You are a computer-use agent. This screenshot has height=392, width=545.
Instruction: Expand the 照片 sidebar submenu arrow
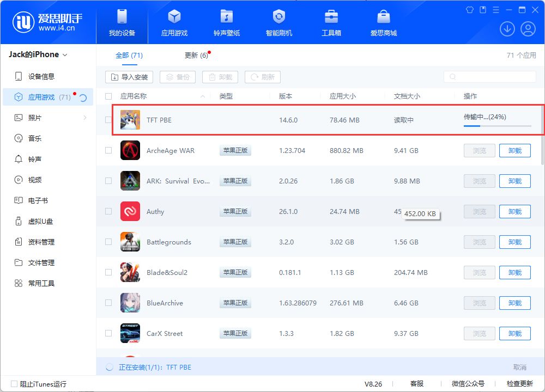click(x=85, y=118)
